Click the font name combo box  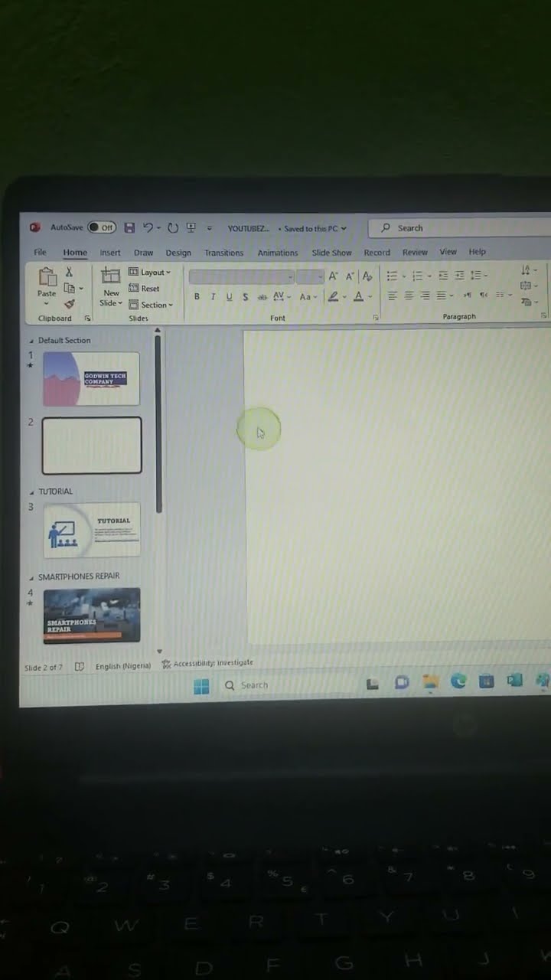[241, 276]
